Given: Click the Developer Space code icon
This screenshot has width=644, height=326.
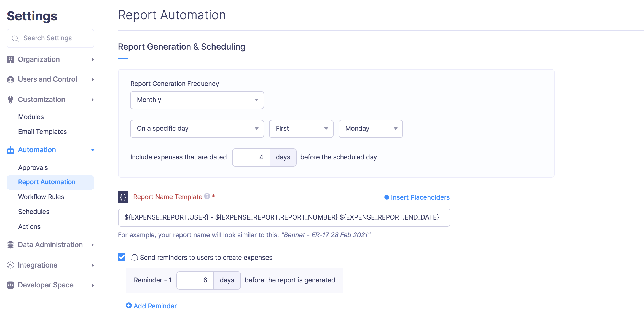Looking at the screenshot, I should tap(10, 285).
